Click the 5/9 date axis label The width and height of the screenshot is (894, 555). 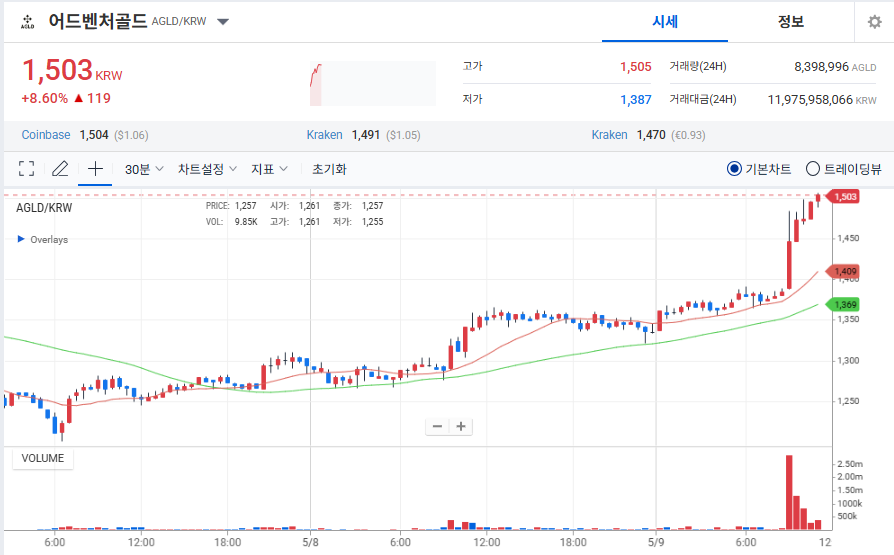656,542
